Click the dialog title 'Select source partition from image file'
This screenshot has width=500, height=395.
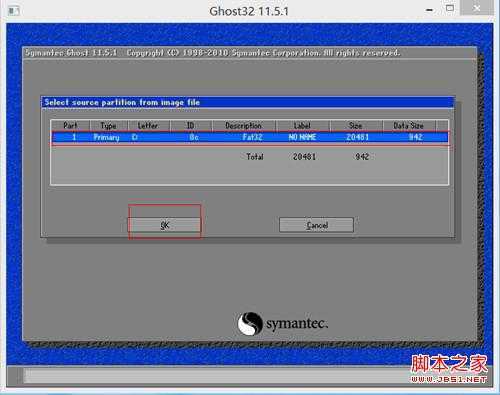(122, 102)
